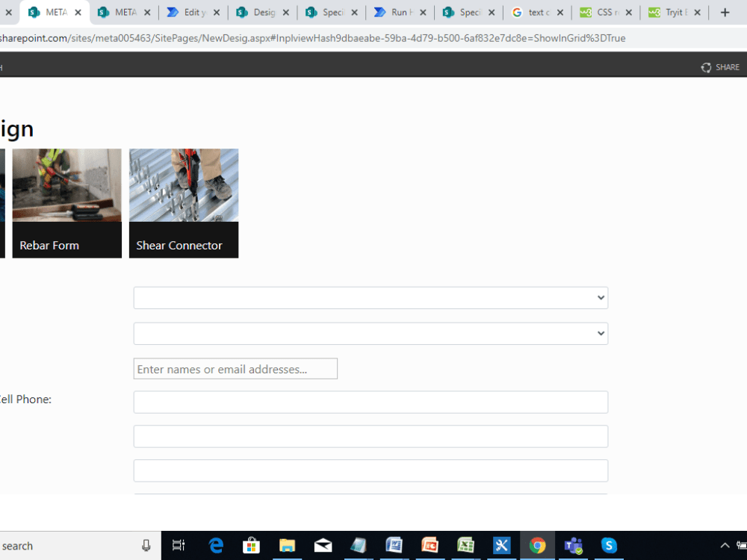This screenshot has width=747, height=560.
Task: Click the Task View icon
Action: point(179,545)
